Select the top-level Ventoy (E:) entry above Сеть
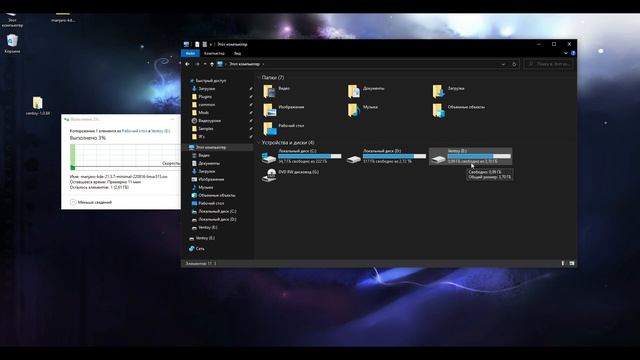 pos(205,238)
